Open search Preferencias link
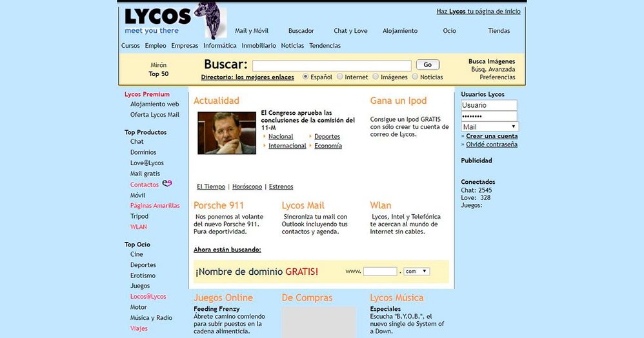The width and height of the screenshot is (644, 338). tap(498, 77)
